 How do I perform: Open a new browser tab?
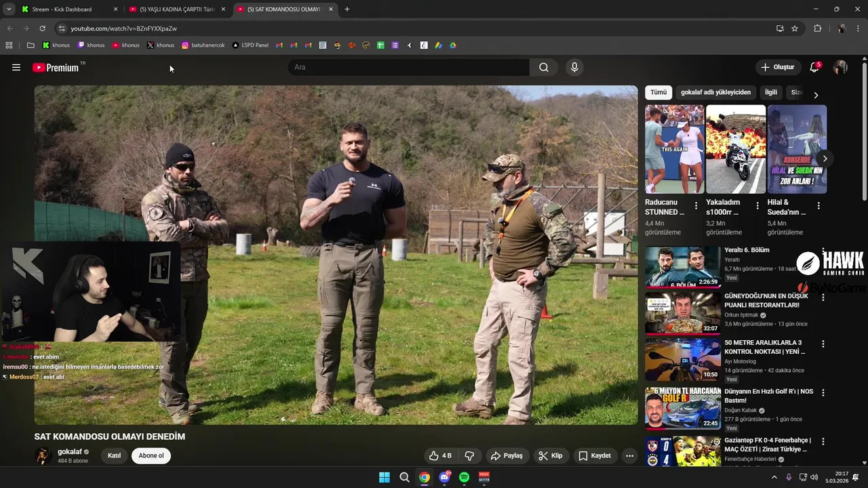(347, 9)
